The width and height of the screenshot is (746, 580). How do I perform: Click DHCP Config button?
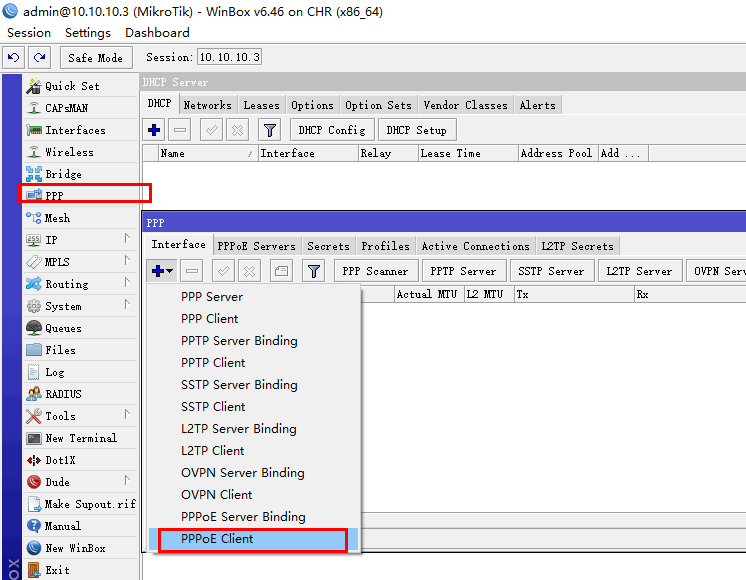[332, 130]
